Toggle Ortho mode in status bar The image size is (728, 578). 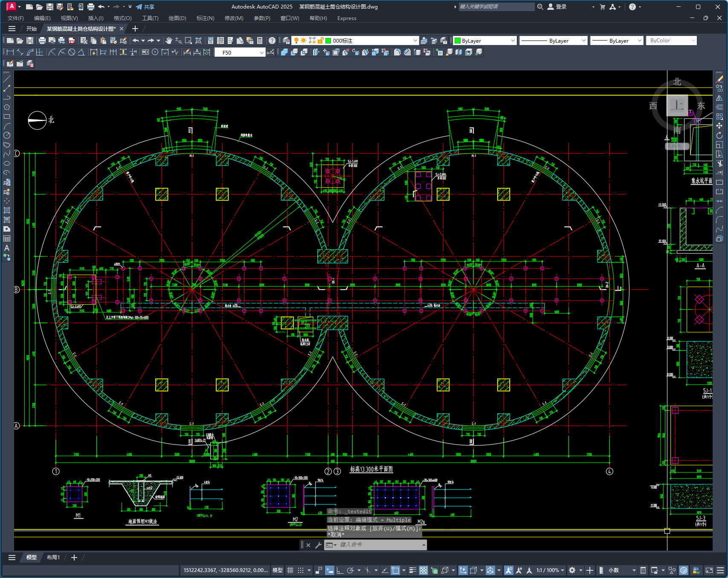tap(340, 570)
